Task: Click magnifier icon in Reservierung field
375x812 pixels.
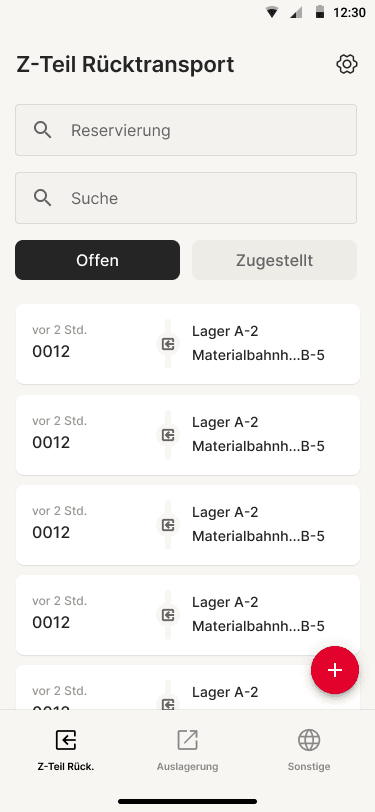Action: (x=42, y=130)
